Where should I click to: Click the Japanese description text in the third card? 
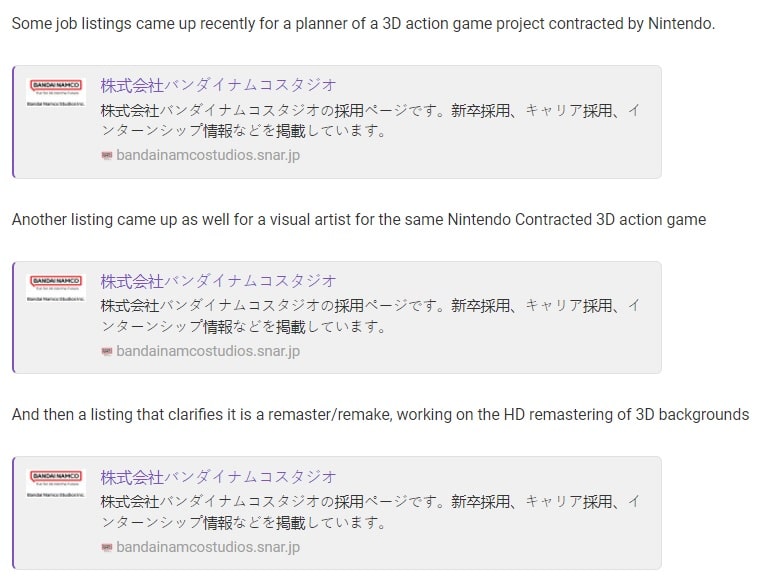(370, 512)
